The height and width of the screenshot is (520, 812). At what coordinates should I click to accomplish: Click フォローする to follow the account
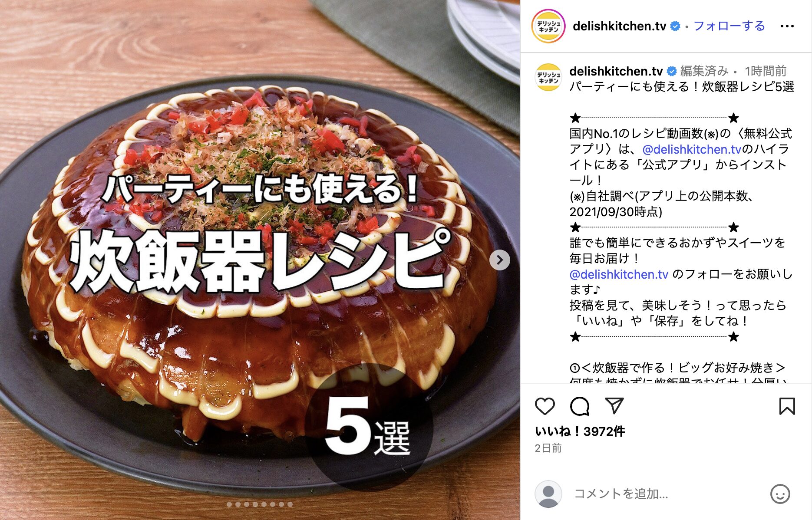click(729, 26)
